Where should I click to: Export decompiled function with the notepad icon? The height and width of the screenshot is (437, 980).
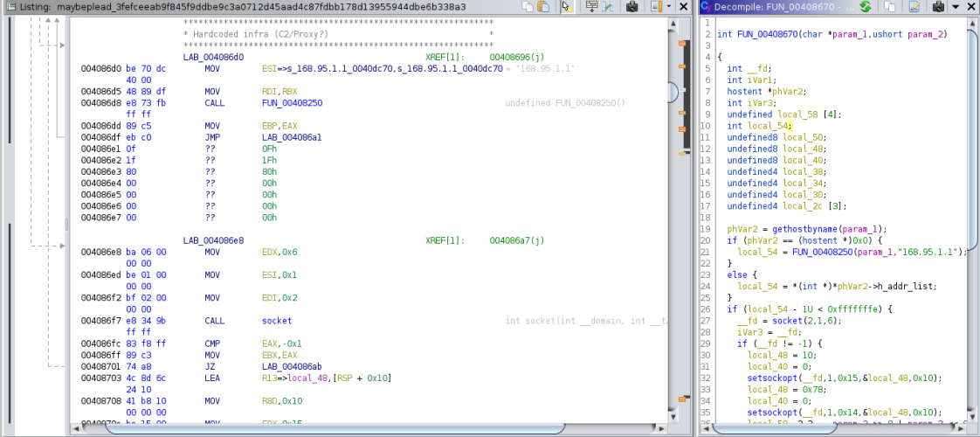click(914, 7)
